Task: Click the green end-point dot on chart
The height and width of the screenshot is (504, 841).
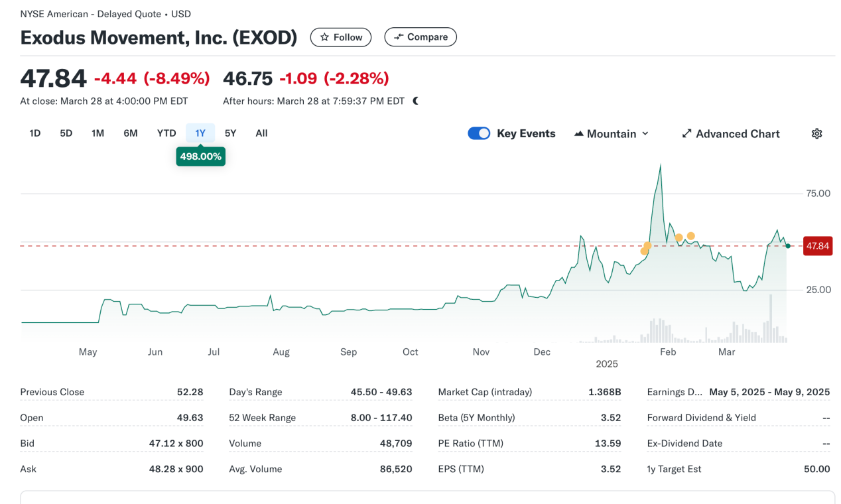Action: click(787, 246)
